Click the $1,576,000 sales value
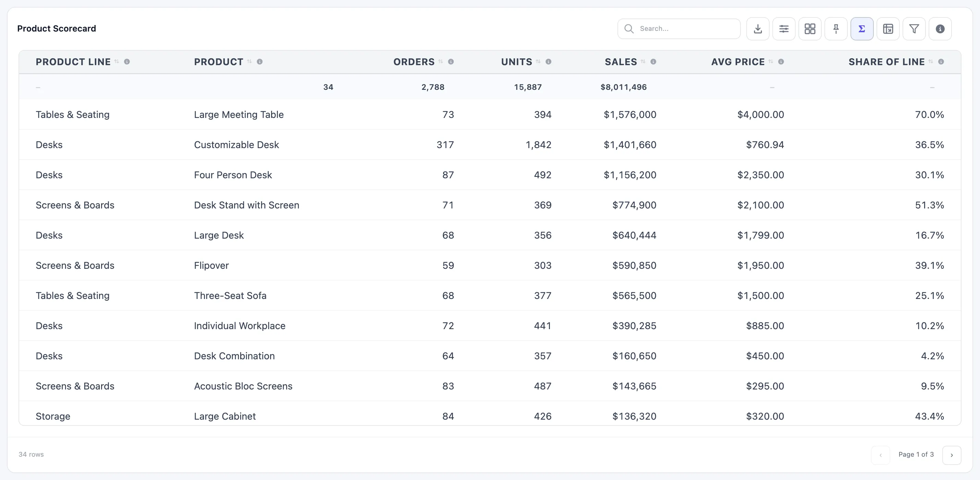The width and height of the screenshot is (980, 480). pyautogui.click(x=630, y=115)
